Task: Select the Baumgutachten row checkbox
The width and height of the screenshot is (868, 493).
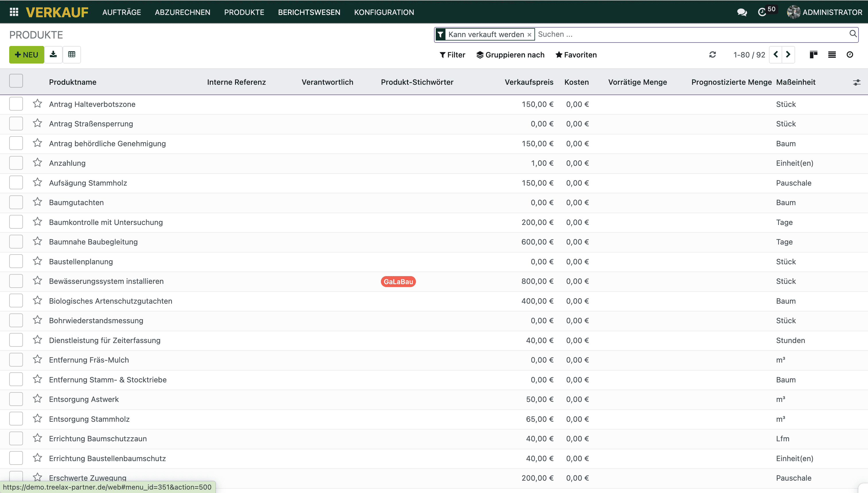Action: point(16,203)
